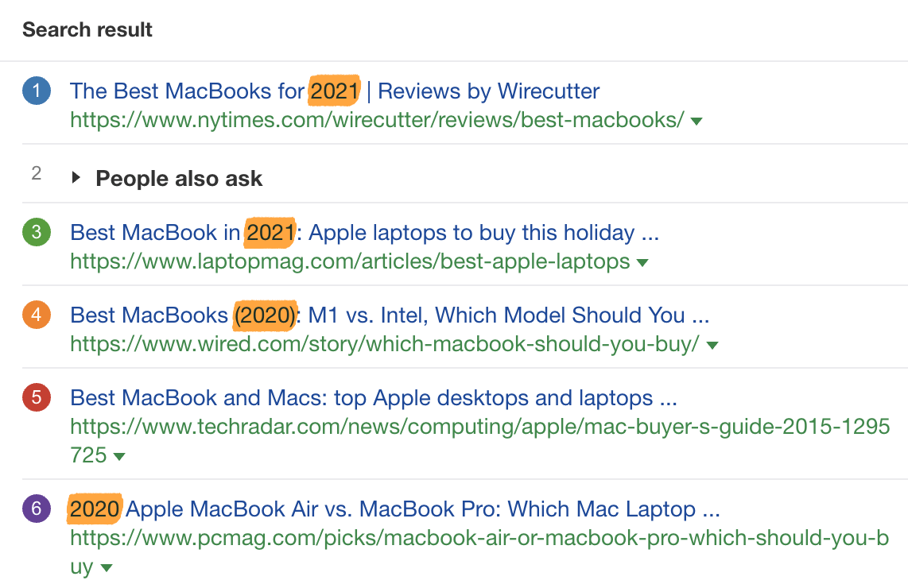Open Best MacBook and Macs title link

[x=374, y=397]
